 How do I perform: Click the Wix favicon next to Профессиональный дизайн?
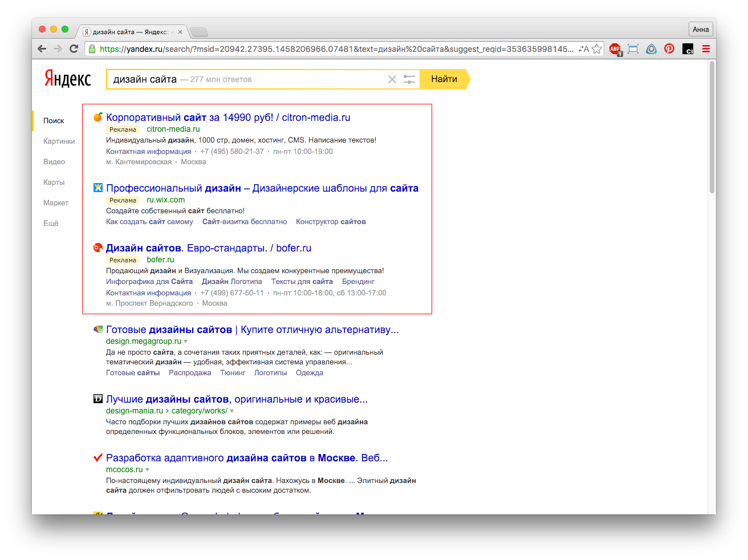point(98,188)
